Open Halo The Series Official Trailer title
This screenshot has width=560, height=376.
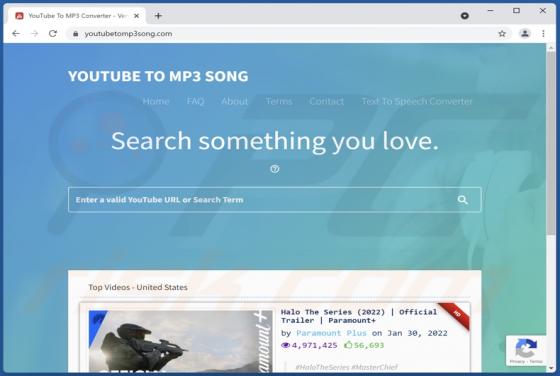coord(359,316)
